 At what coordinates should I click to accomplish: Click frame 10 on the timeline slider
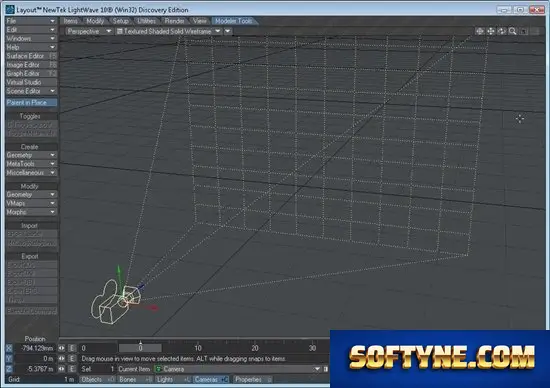[x=198, y=348]
